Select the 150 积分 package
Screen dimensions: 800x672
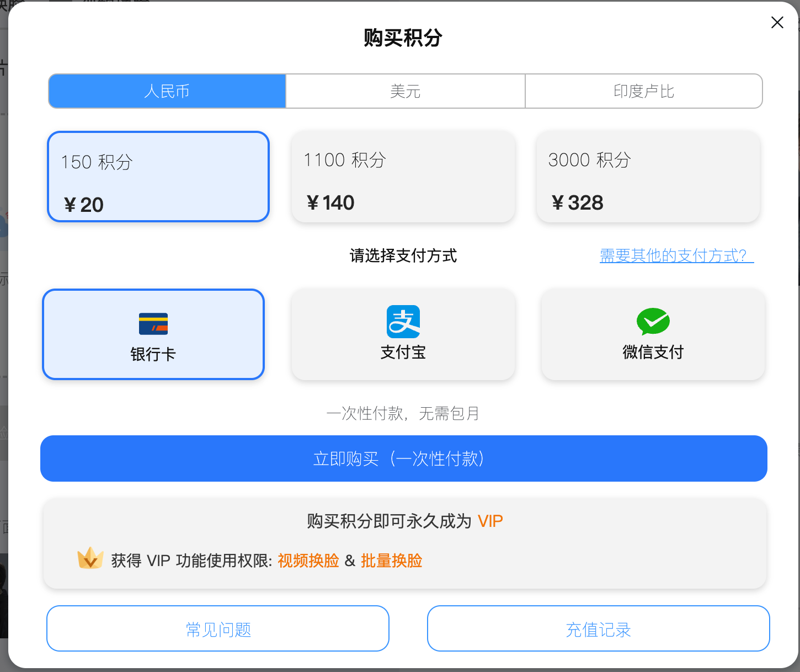[x=158, y=177]
